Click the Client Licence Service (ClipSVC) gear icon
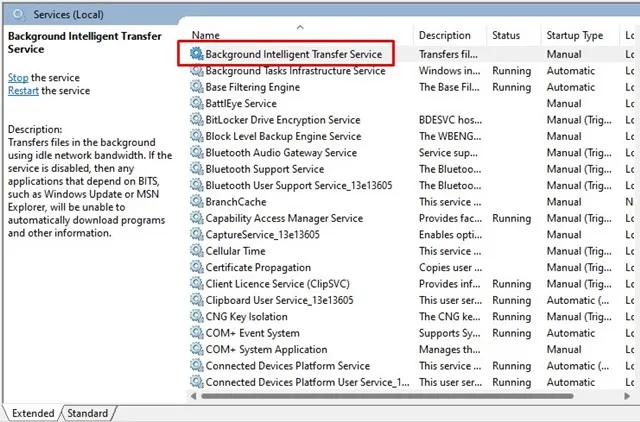Viewport: 640px width, 422px height. click(x=197, y=284)
